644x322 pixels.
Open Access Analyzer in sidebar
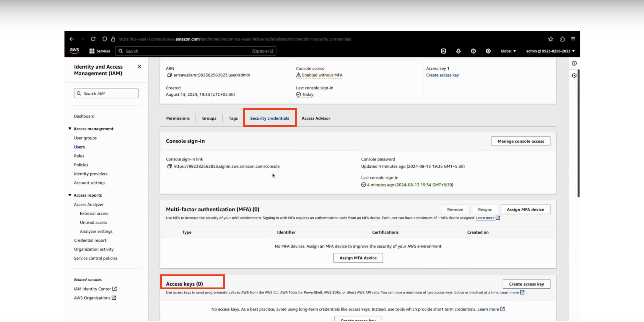[x=89, y=205]
